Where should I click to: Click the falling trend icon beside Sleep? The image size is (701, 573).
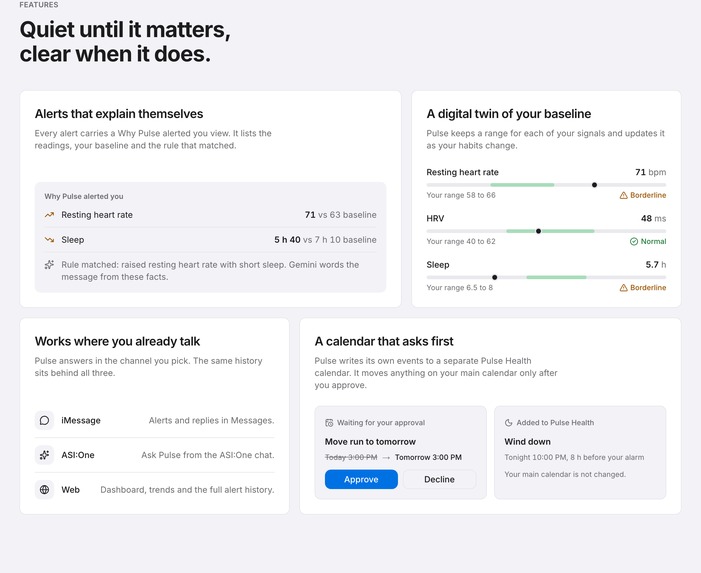49,240
